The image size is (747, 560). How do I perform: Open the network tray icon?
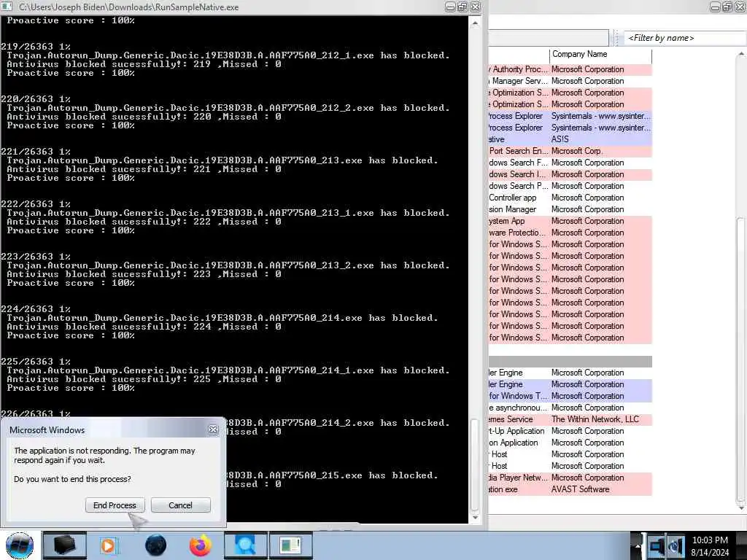pos(656,546)
